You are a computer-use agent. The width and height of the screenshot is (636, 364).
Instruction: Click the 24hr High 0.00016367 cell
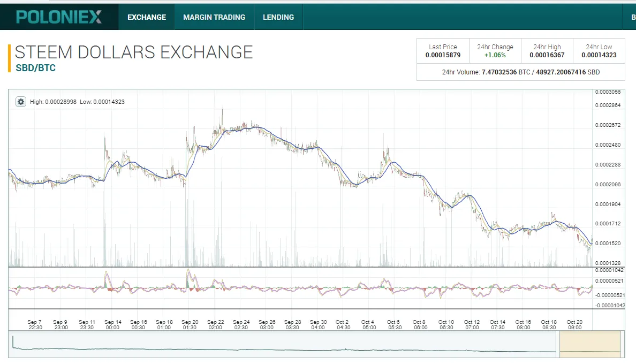(x=547, y=51)
